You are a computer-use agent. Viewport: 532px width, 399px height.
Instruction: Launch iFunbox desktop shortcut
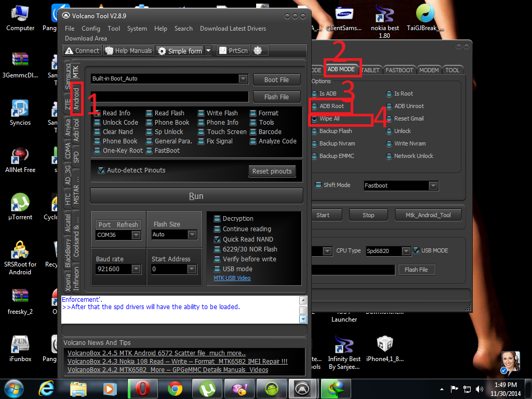pyautogui.click(x=20, y=349)
